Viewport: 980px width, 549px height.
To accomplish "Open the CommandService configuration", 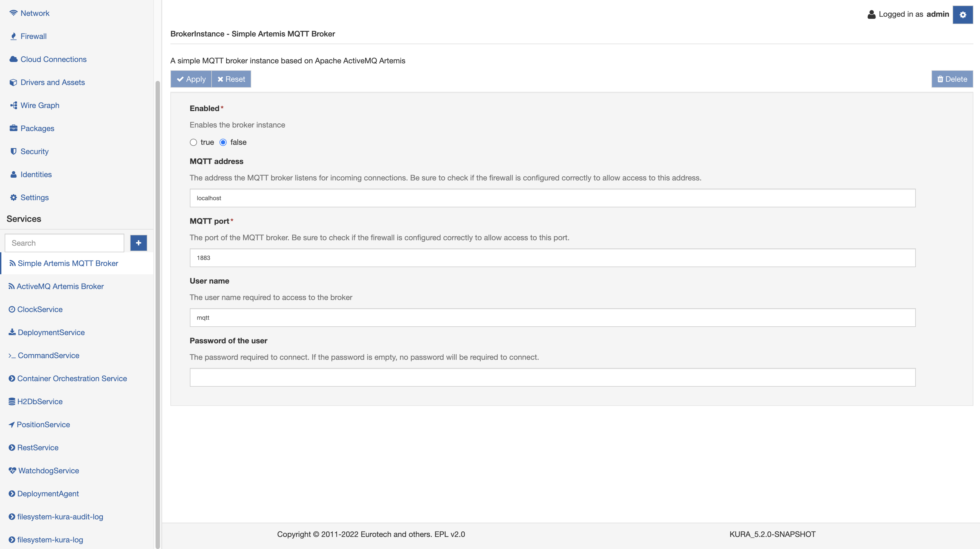I will (49, 355).
